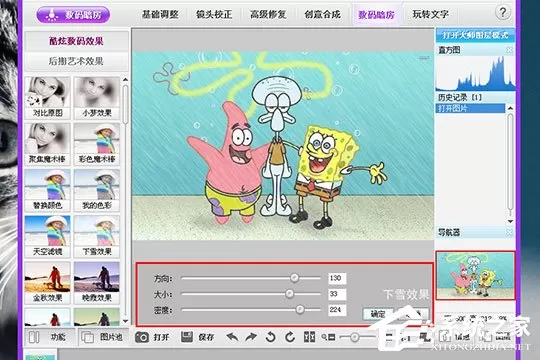Click the flip mirror icon in toolbar
The image size is (540, 360).
coord(309,337)
